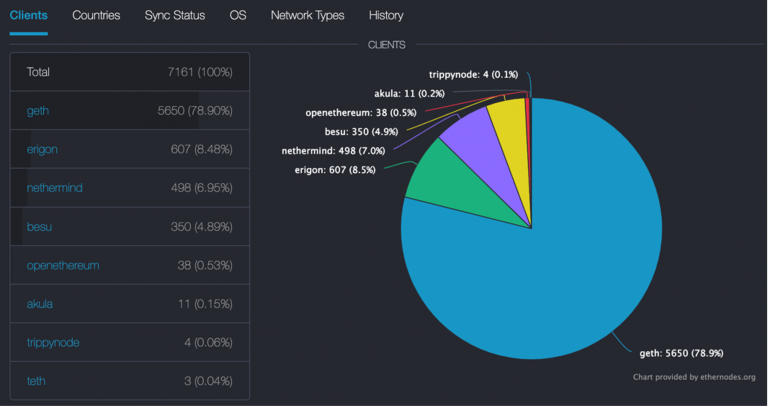The height and width of the screenshot is (407, 768).
Task: Select the Clients tab
Action: (29, 16)
